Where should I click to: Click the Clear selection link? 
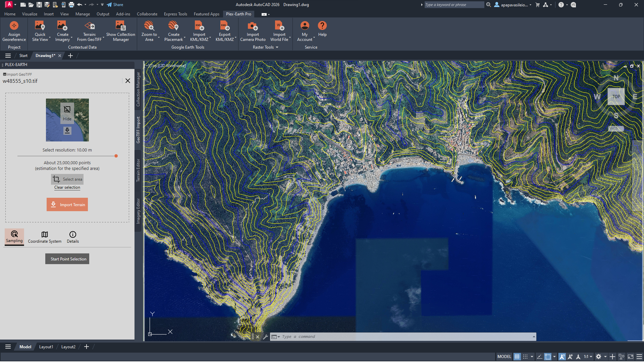click(x=67, y=187)
